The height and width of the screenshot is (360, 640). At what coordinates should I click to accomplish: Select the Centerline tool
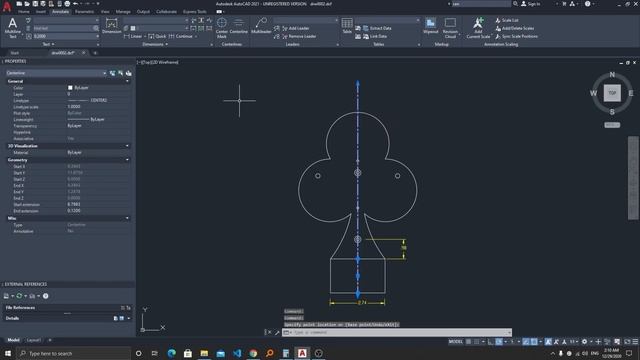[239, 25]
